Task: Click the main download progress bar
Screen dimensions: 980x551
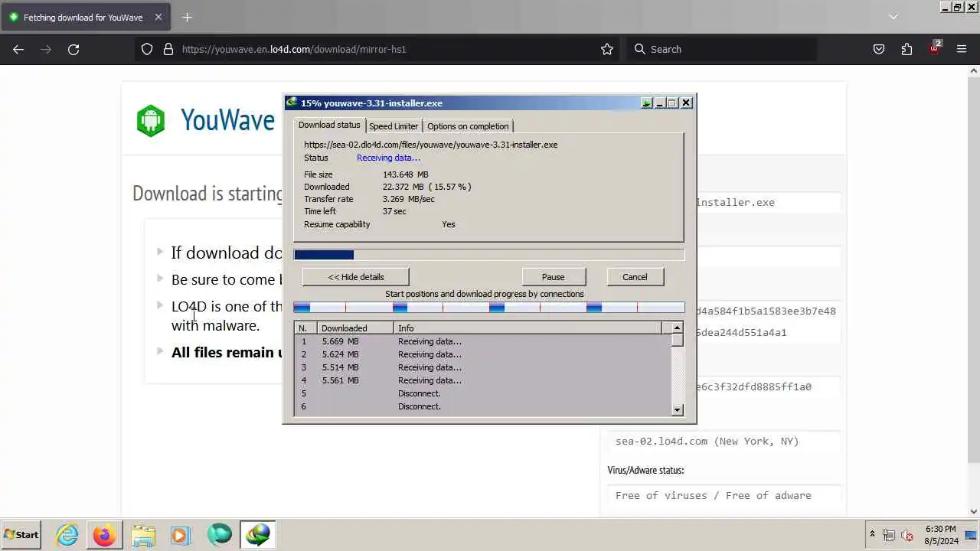Action: [489, 255]
